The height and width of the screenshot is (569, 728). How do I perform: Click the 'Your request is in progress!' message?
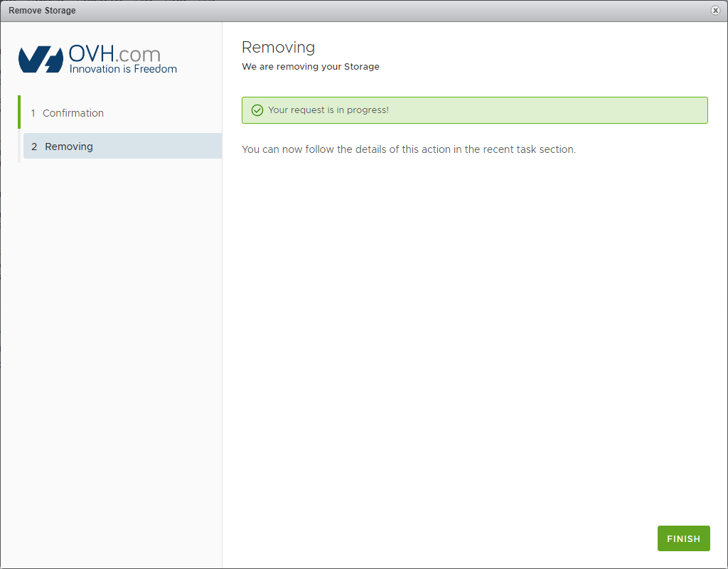click(328, 110)
